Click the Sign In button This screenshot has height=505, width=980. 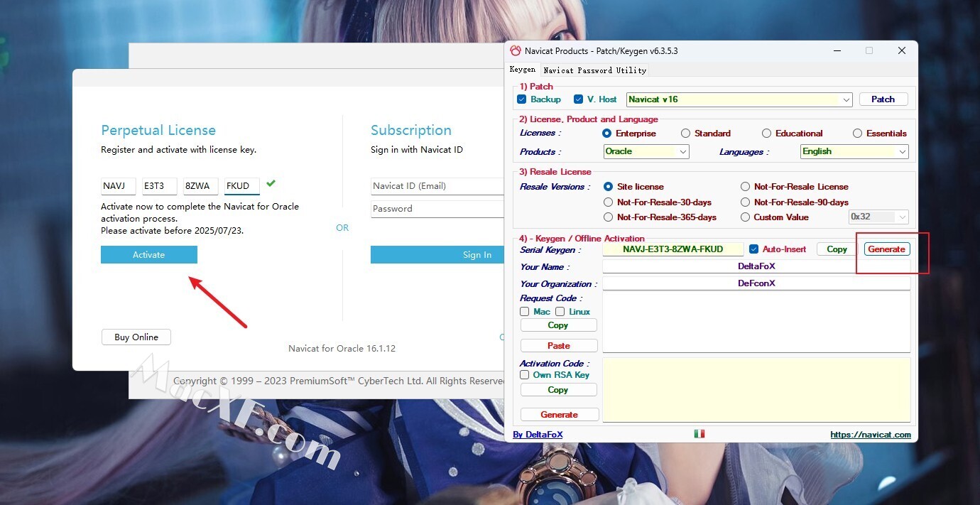tap(437, 255)
